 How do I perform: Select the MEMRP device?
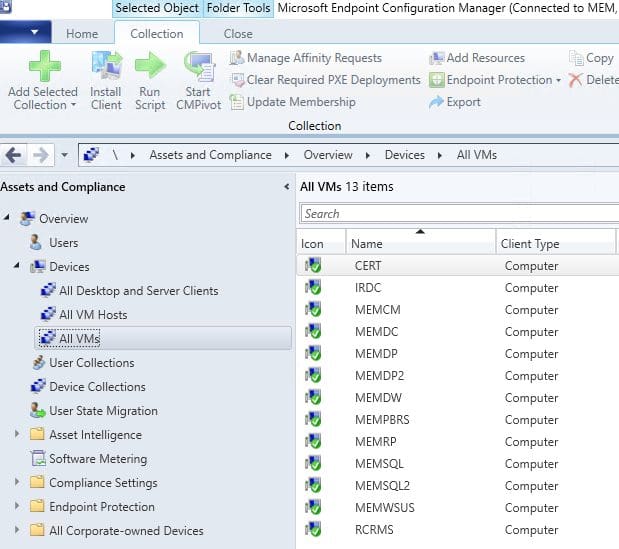click(x=458, y=442)
